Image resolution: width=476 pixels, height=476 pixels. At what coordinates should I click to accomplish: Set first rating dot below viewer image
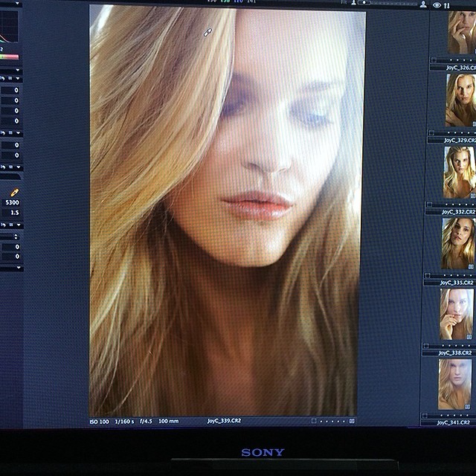[321, 421]
